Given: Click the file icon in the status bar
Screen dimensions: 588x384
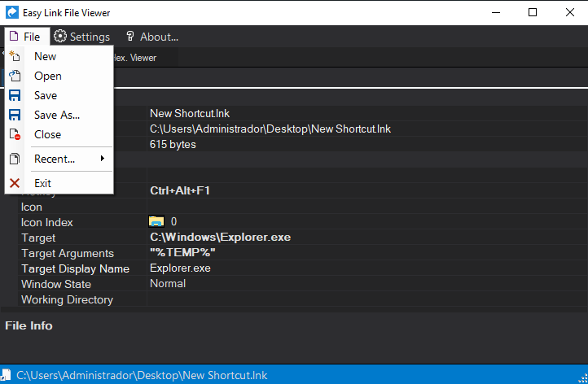Looking at the screenshot, I should 5,374.
